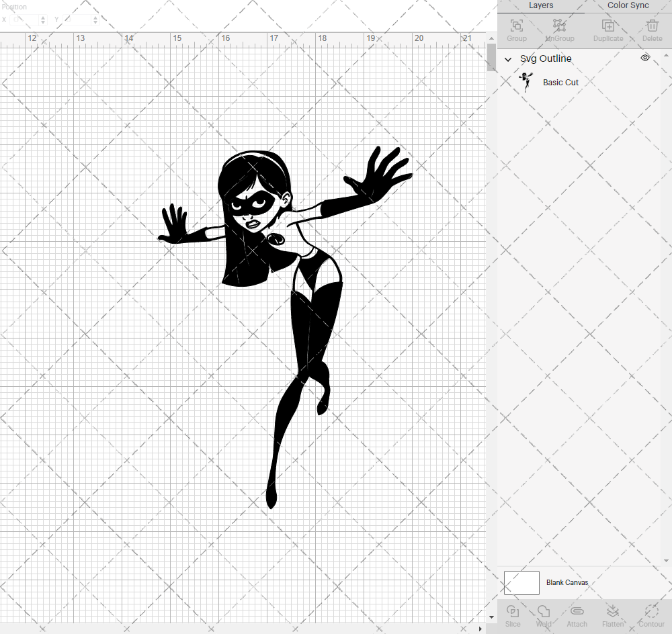672x634 pixels.
Task: Click the Position Y stepper arrows
Action: [95, 19]
